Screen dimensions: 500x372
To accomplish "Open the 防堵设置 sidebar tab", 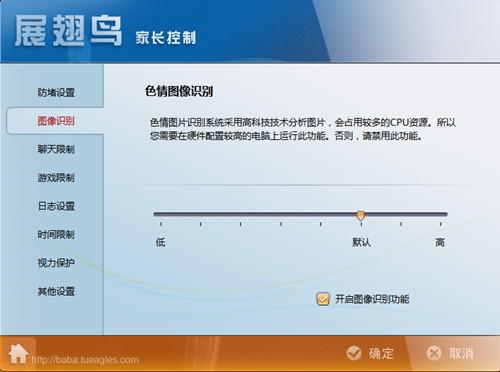I will tap(56, 92).
